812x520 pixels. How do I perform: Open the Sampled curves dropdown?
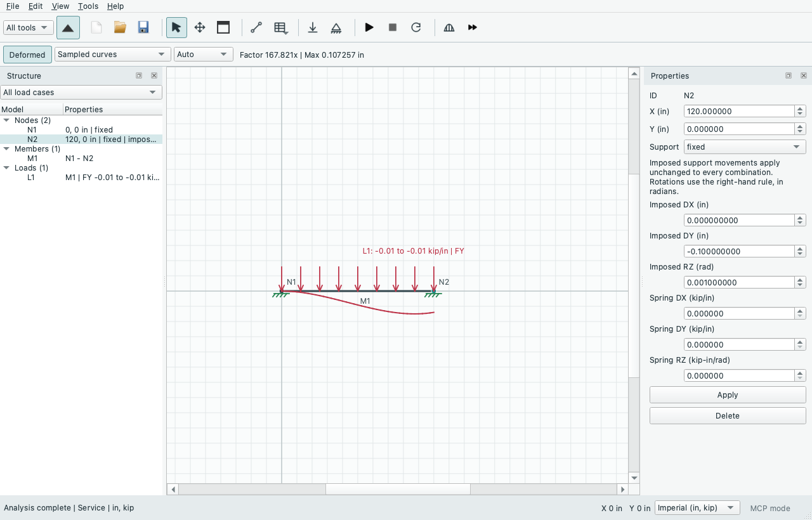click(112, 55)
